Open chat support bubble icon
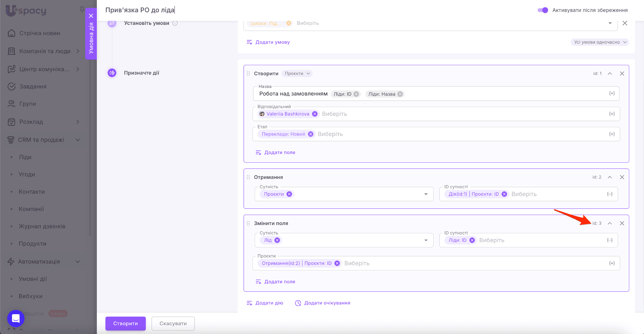 (16, 318)
